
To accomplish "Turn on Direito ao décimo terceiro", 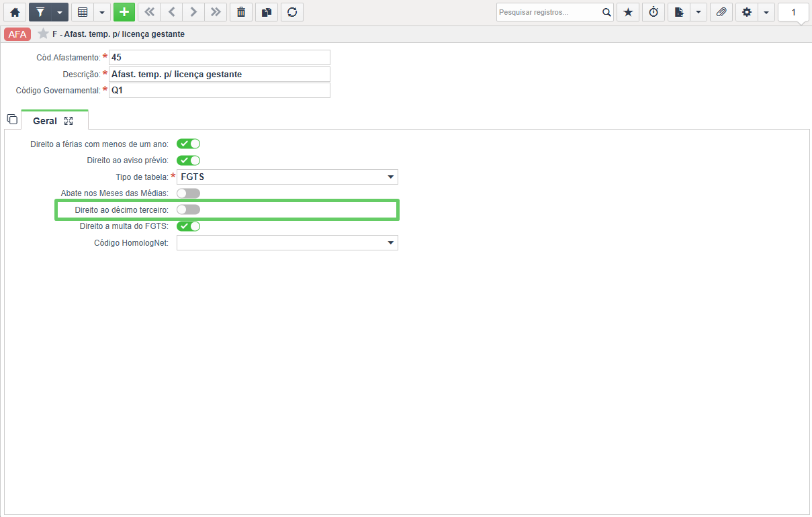I will [189, 209].
